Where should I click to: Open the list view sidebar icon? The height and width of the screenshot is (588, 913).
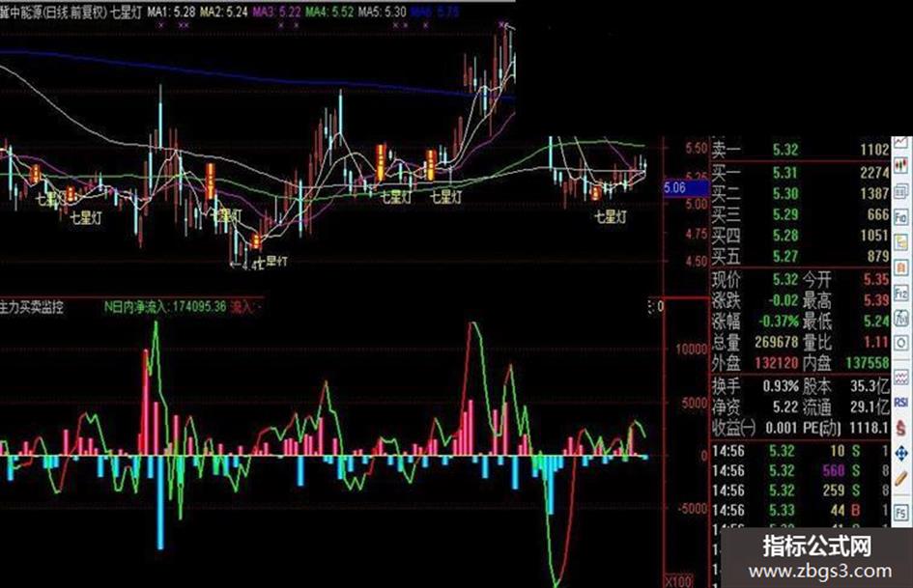click(x=900, y=191)
